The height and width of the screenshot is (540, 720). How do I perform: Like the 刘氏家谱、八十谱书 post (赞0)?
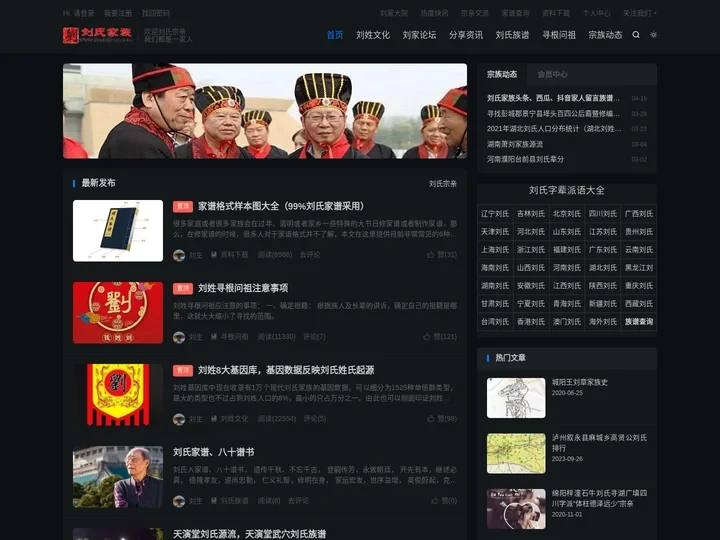[444, 501]
